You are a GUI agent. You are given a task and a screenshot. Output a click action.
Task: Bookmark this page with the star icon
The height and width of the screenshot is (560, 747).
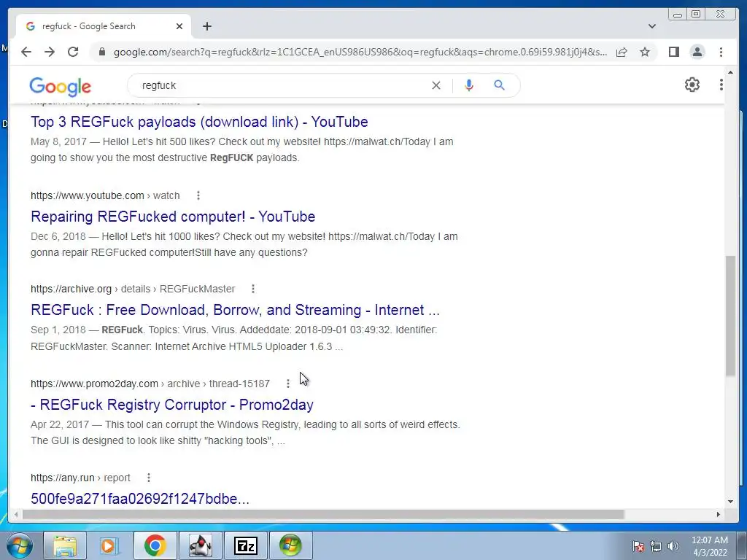click(645, 52)
